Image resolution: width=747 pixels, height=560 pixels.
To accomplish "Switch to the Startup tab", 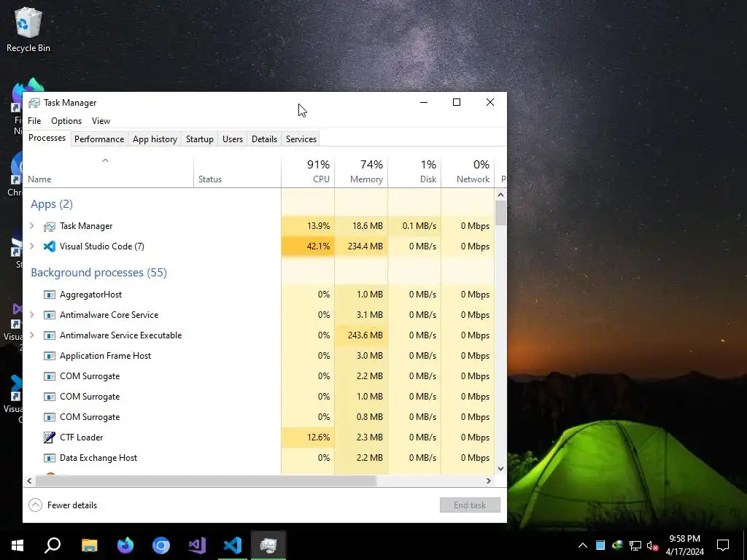I will (x=200, y=139).
